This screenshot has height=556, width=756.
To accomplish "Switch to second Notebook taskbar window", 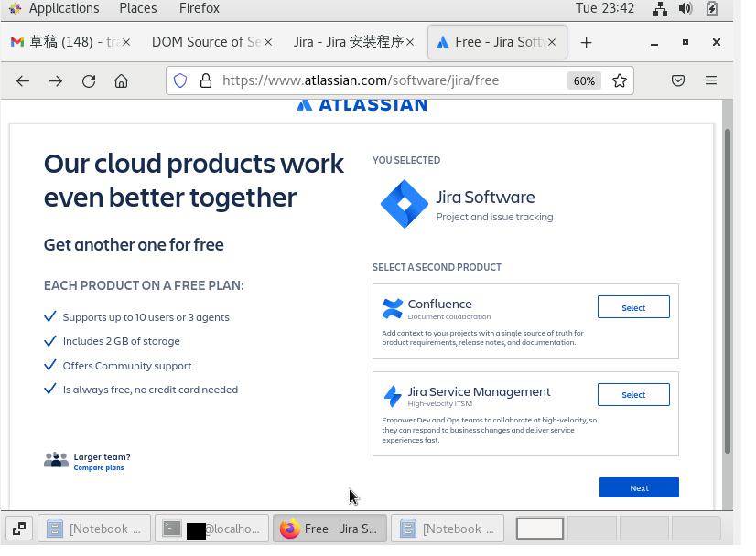I will coord(448,529).
